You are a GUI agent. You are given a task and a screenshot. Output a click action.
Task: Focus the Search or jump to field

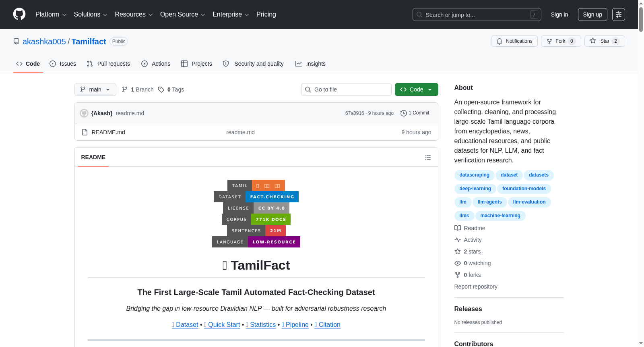tap(477, 15)
